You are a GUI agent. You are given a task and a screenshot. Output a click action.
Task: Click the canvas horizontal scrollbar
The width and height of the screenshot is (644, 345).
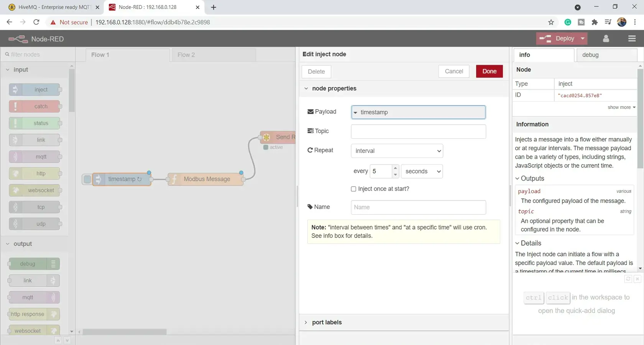(125, 332)
